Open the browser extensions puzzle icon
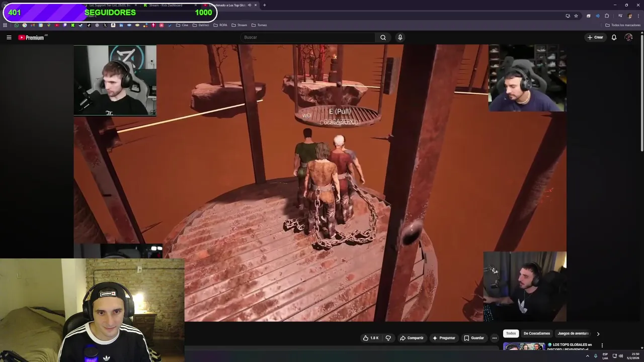Viewport: 644px width, 362px height. pyautogui.click(x=607, y=16)
